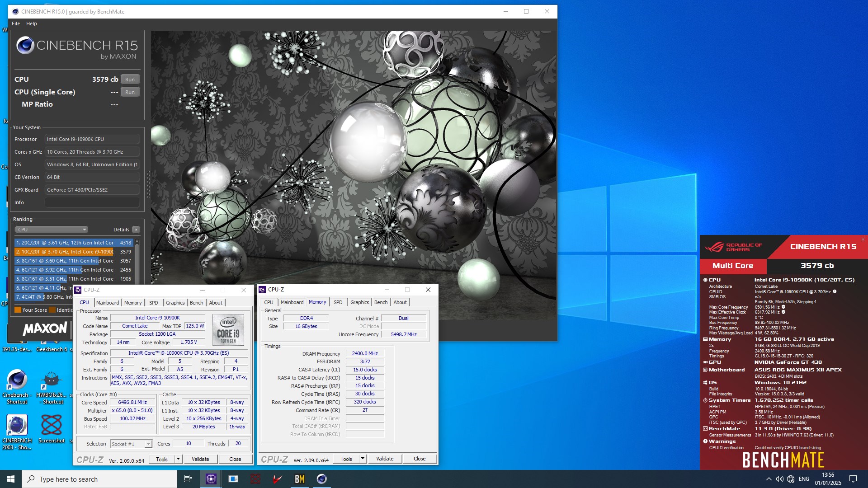
Task: Run the CPU Single Core benchmark
Action: [x=130, y=92]
